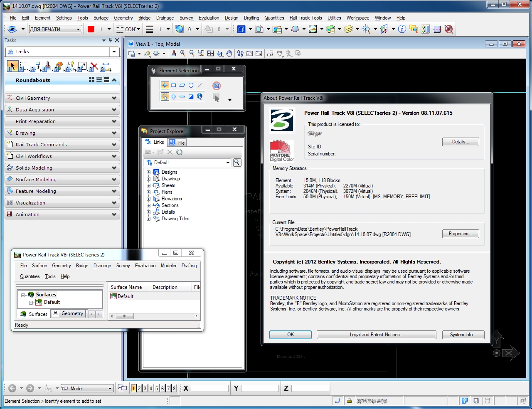Open the Help info icon in main toolbar
The image size is (532, 409).
(x=402, y=29)
